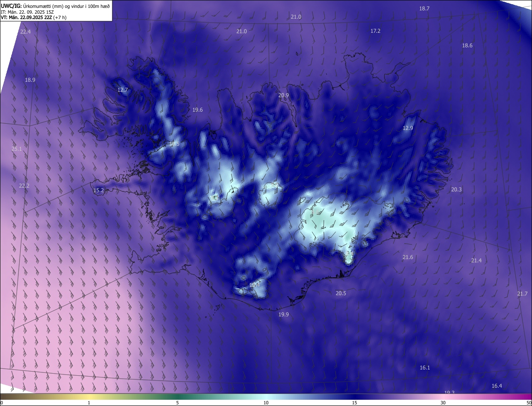Click the map title 'Úrkomumætti (mm) og vindur í 100m hæð'
The image size is (532, 406).
pos(66,6)
